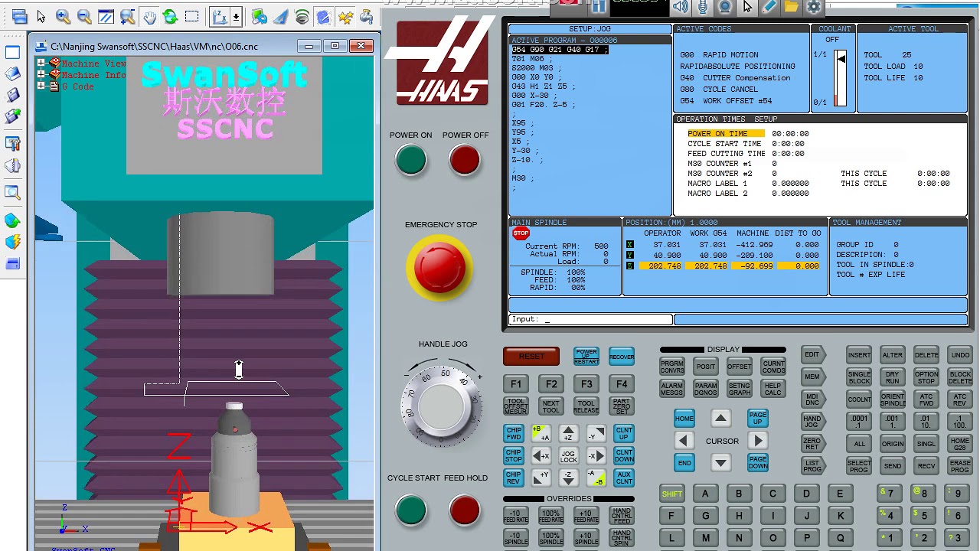
Task: Click the speaker icon in the top bar
Action: (681, 7)
